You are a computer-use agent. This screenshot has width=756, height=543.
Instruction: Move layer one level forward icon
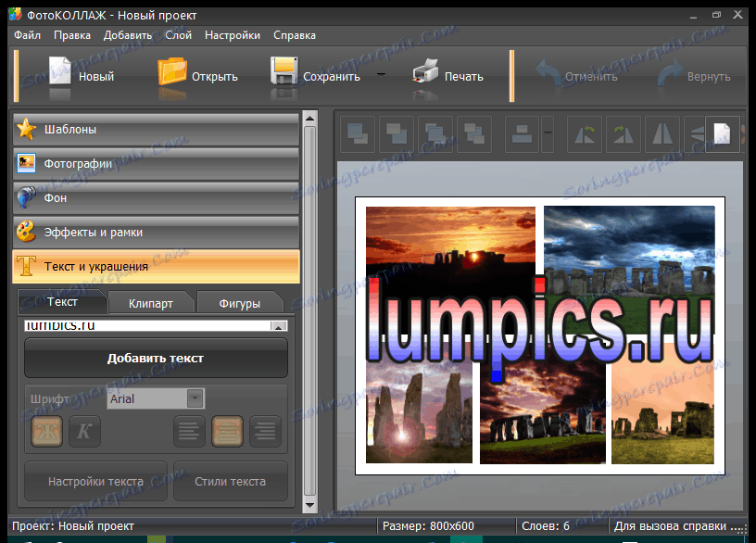[435, 134]
